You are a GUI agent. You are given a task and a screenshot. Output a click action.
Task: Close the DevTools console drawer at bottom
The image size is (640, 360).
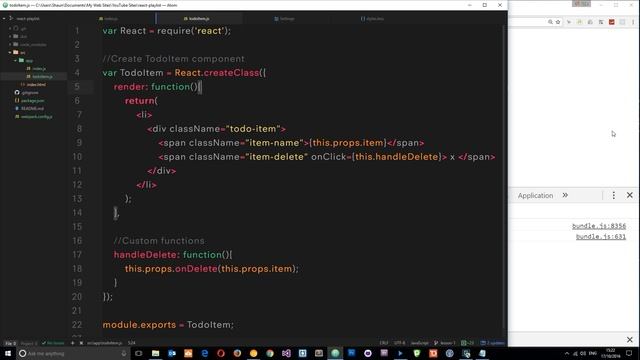pyautogui.click(x=630, y=340)
